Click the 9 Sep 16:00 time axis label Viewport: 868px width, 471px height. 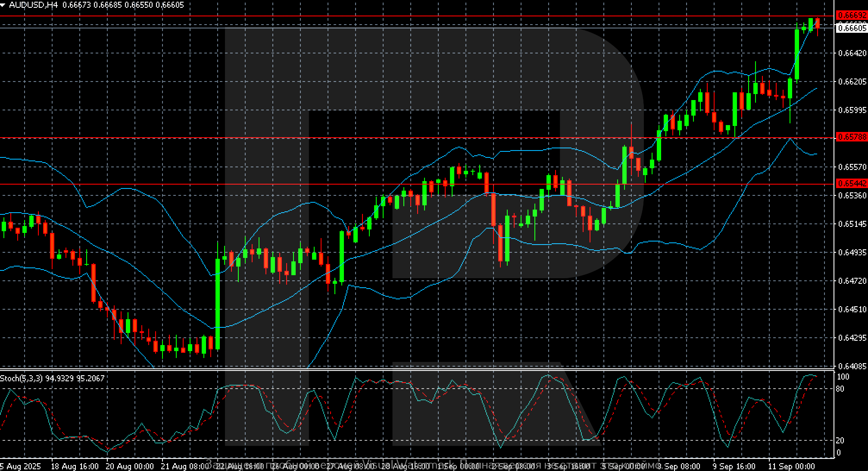coord(734,466)
